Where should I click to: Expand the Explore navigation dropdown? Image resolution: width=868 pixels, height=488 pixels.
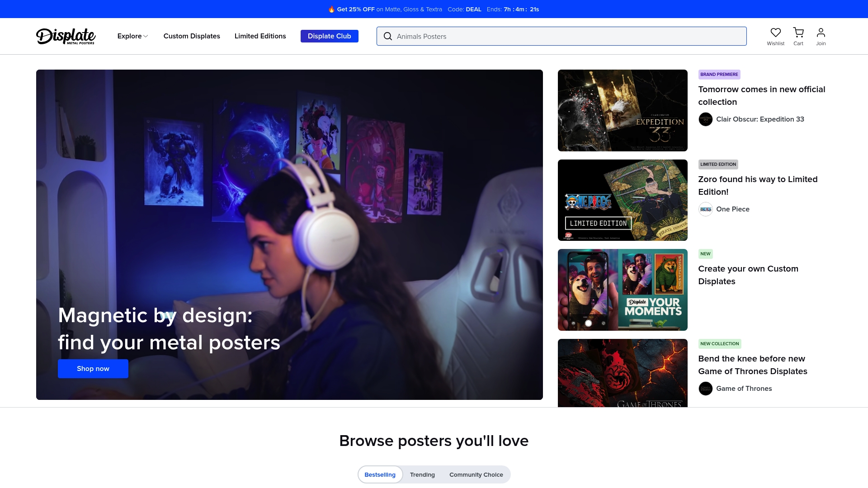click(132, 36)
